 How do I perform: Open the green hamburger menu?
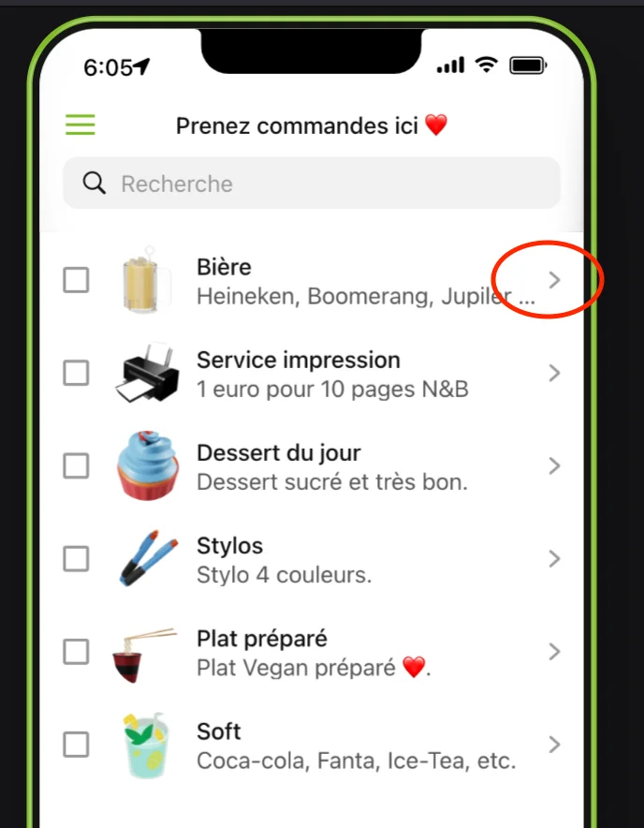tap(80, 125)
